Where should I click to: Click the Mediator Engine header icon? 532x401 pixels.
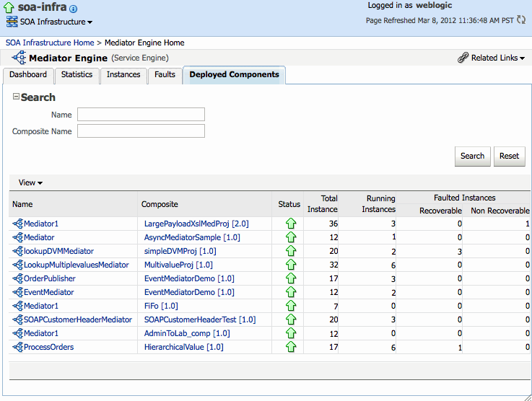tap(19, 58)
